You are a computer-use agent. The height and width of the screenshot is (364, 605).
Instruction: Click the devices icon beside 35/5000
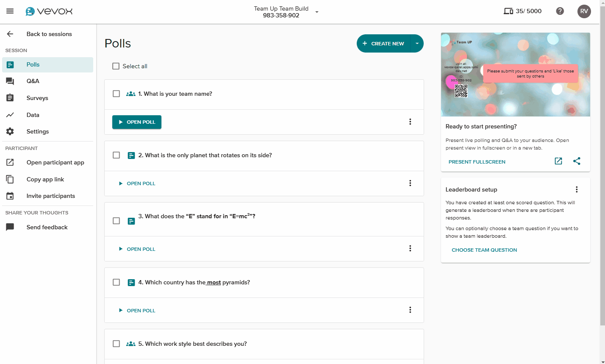pos(508,11)
